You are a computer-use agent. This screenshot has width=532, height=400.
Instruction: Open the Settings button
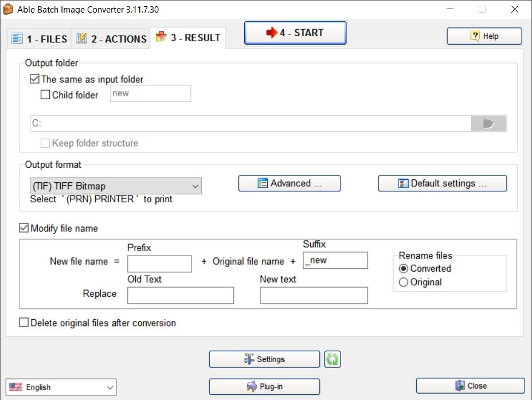click(x=264, y=359)
